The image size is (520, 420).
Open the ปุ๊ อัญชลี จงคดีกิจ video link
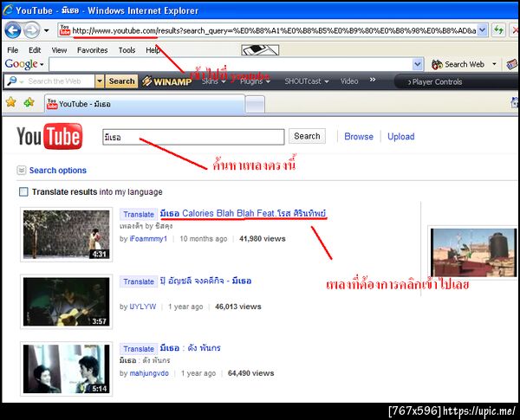[205, 281]
